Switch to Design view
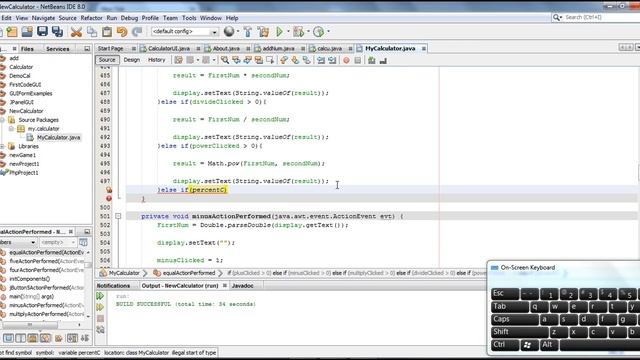 [131, 60]
